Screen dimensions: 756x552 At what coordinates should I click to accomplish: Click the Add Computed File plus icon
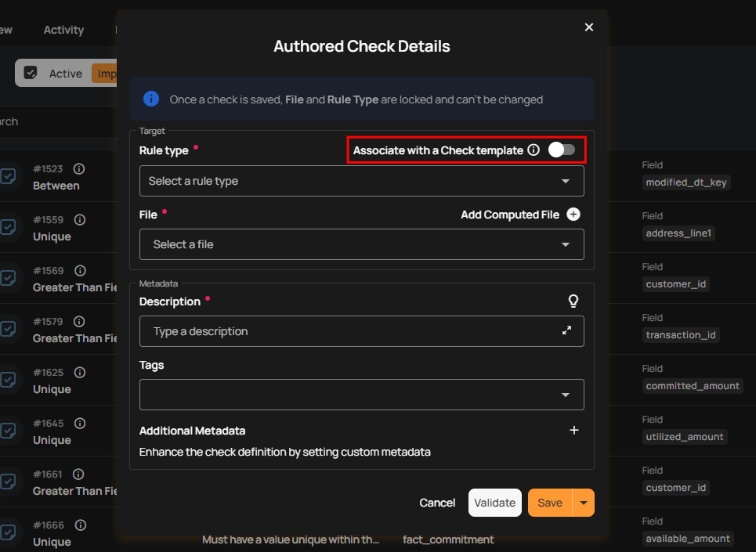573,215
